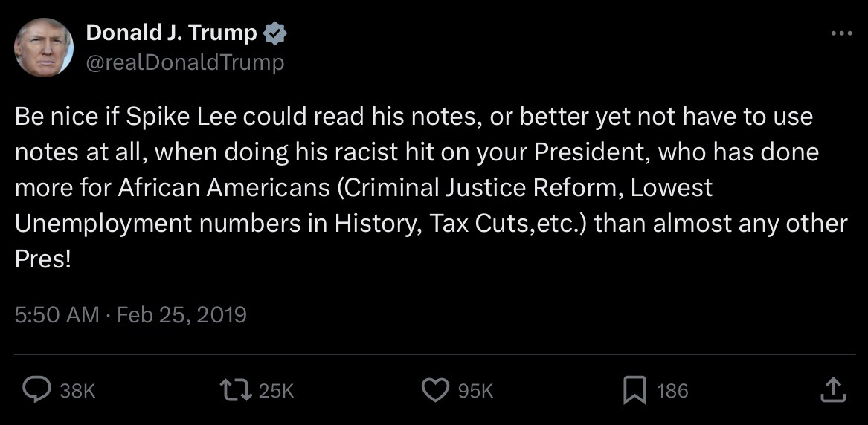Screen dimensions: 868x425
Task: Click the 186 bookmarks count
Action: [x=672, y=391]
